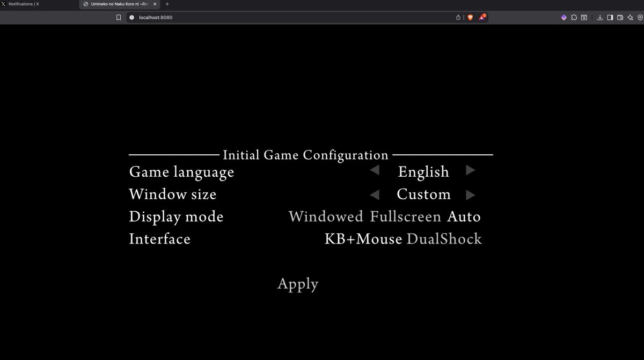Viewport: 644px width, 360px height.
Task: Select Auto display mode
Action: (x=464, y=217)
